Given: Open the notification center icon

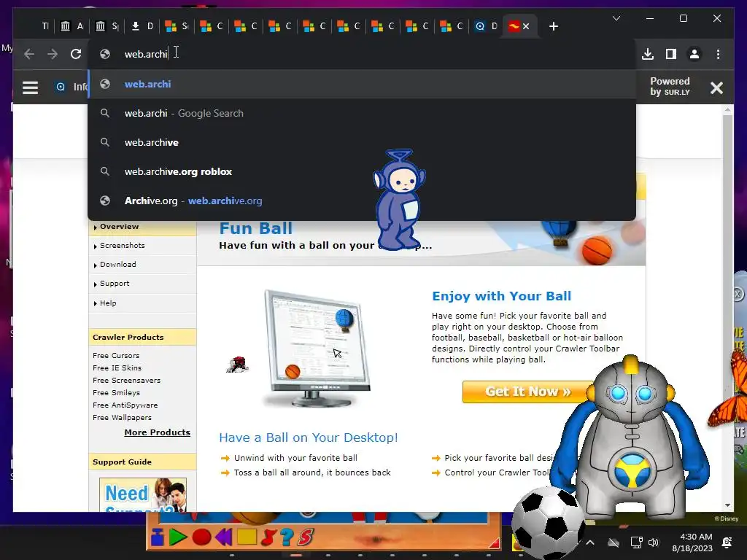Looking at the screenshot, I should point(727,542).
